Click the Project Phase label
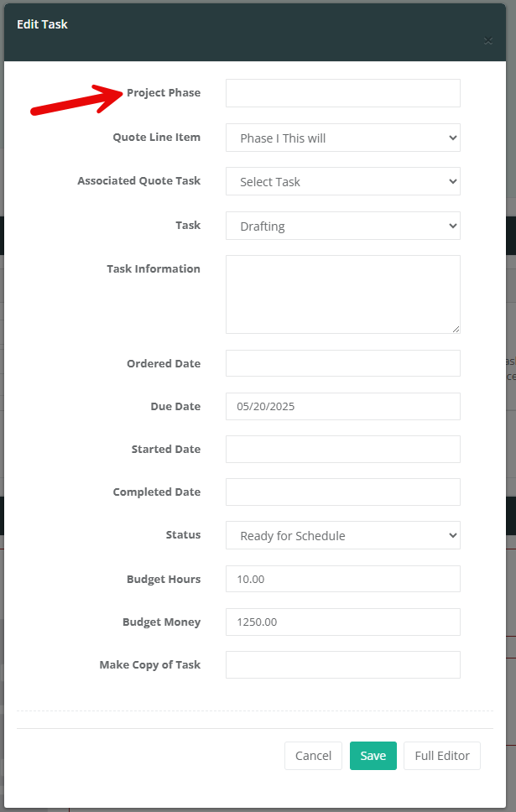The width and height of the screenshot is (516, 812). point(164,92)
